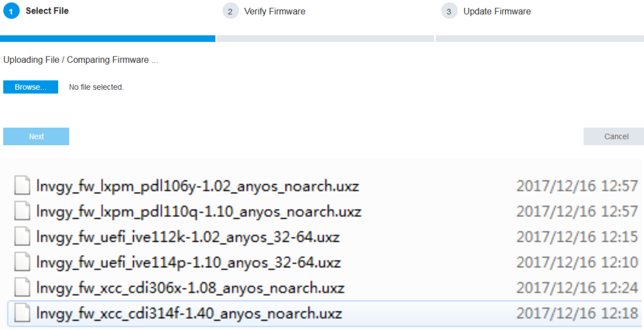
Task: Select file lnvgy_fw_xcc_cdi314f-1.40_anyos_noarch.uxz
Action: 189,313
